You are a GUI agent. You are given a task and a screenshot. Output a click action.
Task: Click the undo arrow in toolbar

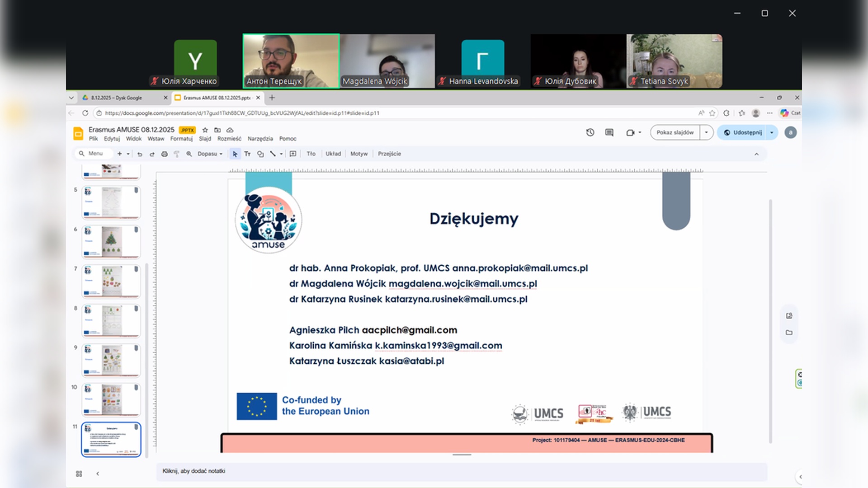(140, 154)
